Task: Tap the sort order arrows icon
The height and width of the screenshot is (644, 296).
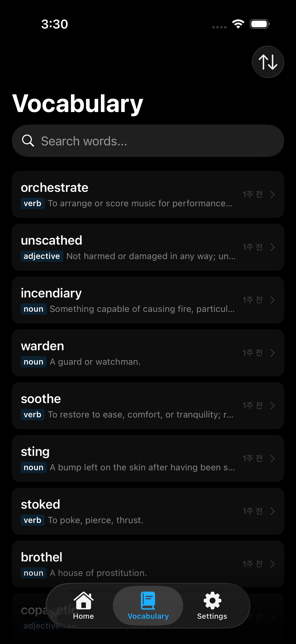Action: pyautogui.click(x=268, y=62)
